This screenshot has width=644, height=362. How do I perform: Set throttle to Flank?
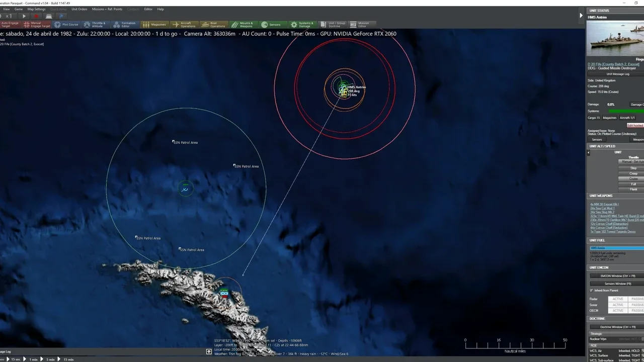point(633,190)
